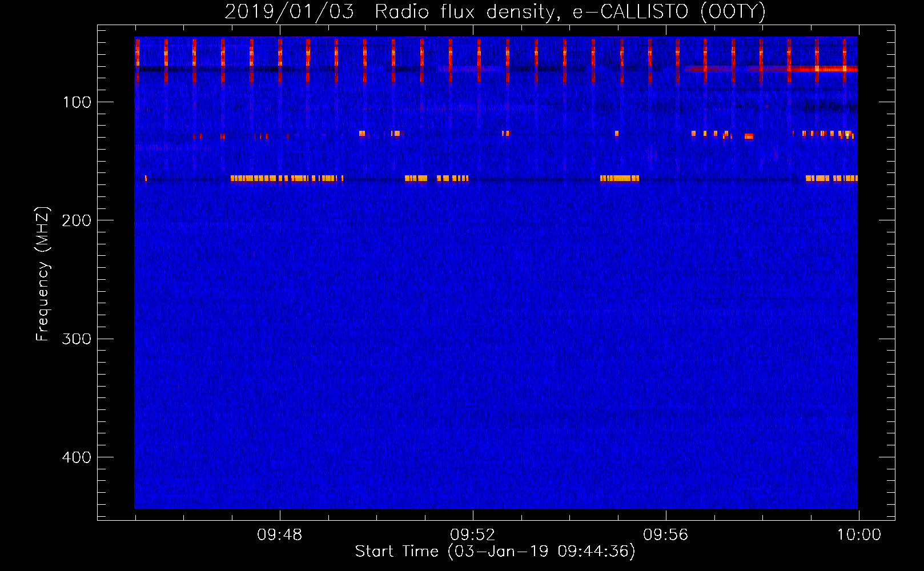Click the 09:52 time tick label
924x571 pixels.
(x=472, y=535)
